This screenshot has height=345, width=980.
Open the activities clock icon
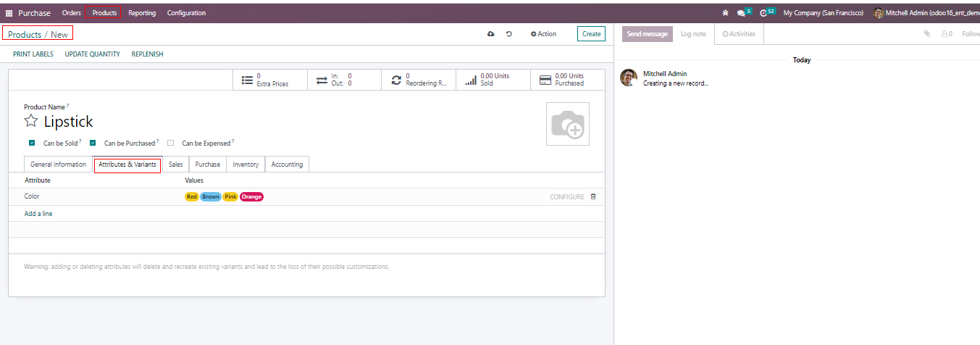tap(763, 13)
